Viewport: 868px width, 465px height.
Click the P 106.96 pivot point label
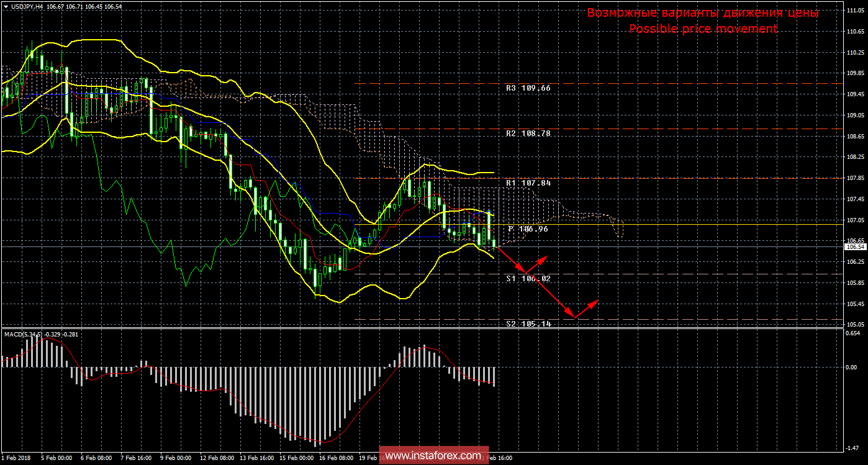(x=528, y=229)
